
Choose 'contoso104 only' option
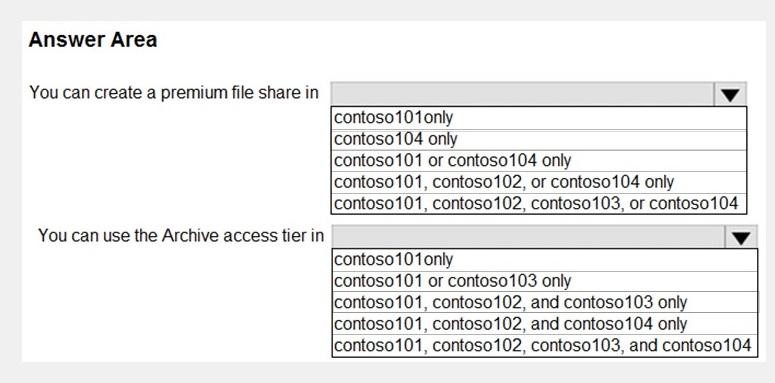[x=538, y=139]
